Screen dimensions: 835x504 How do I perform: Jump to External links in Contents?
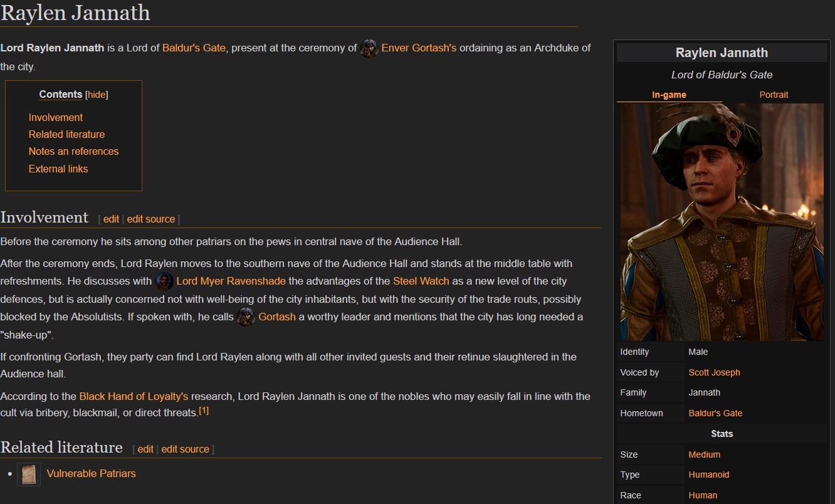(58, 169)
